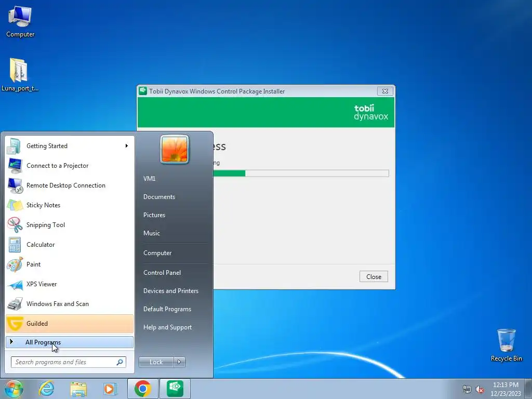Click the muted volume tray icon
Screen dimensions: 532x399
click(480, 389)
